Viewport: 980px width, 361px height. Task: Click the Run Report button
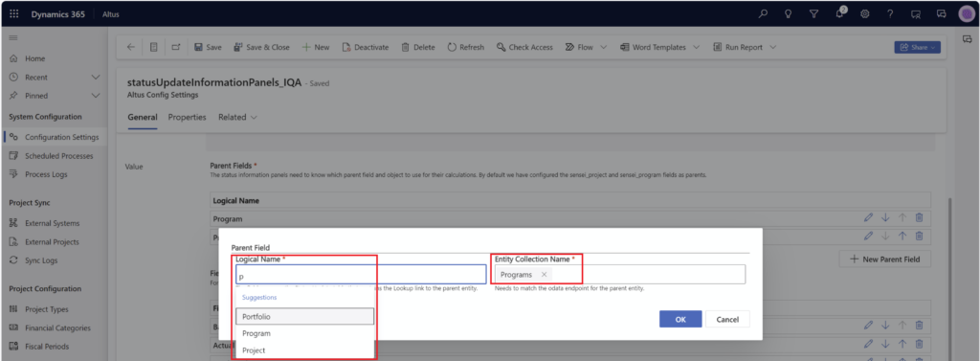point(738,47)
